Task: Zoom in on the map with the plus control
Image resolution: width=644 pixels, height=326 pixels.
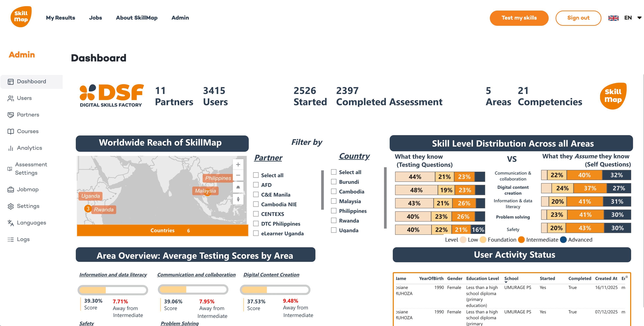Action: [x=238, y=164]
